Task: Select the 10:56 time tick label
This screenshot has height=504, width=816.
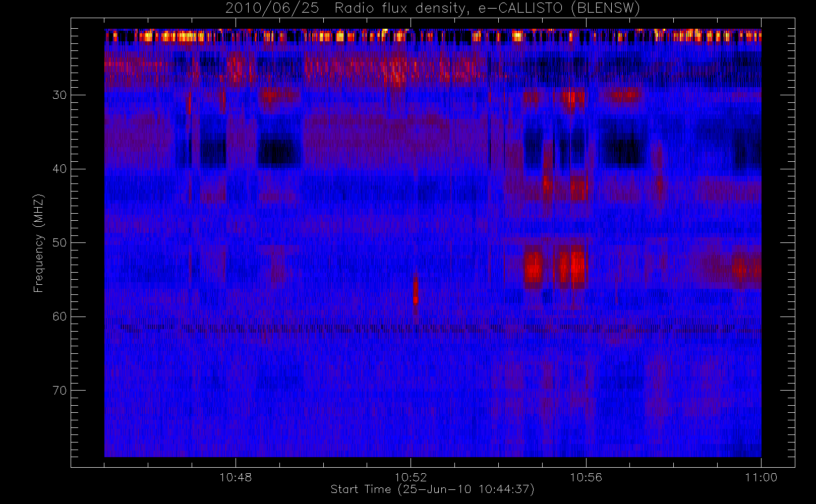Action: point(586,477)
